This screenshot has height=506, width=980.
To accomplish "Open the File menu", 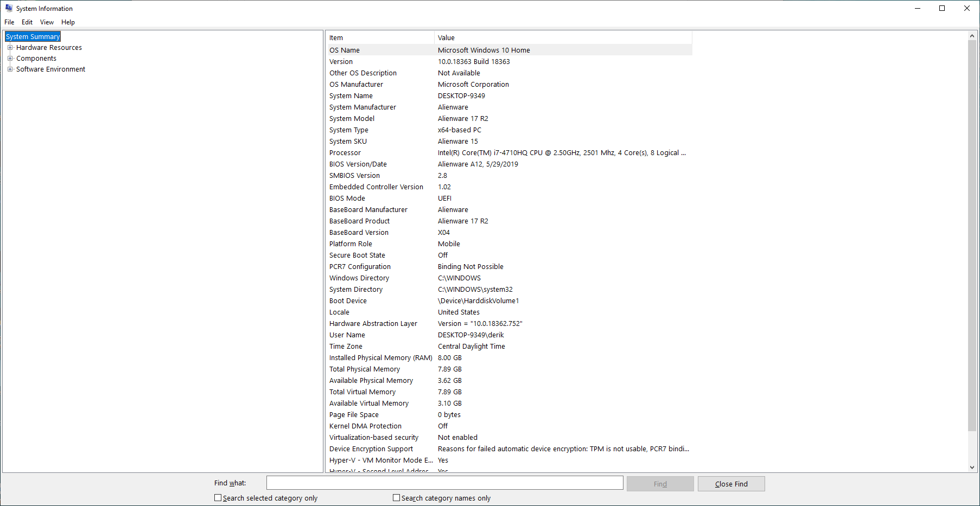I will (9, 22).
